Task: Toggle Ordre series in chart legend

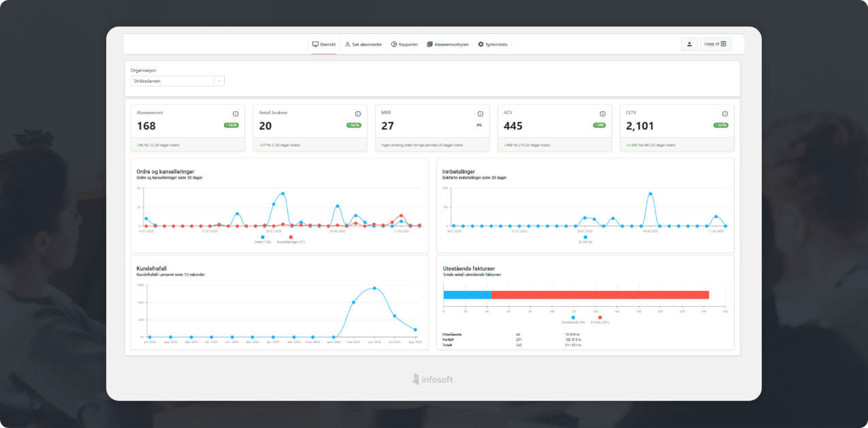Action: pos(262,237)
